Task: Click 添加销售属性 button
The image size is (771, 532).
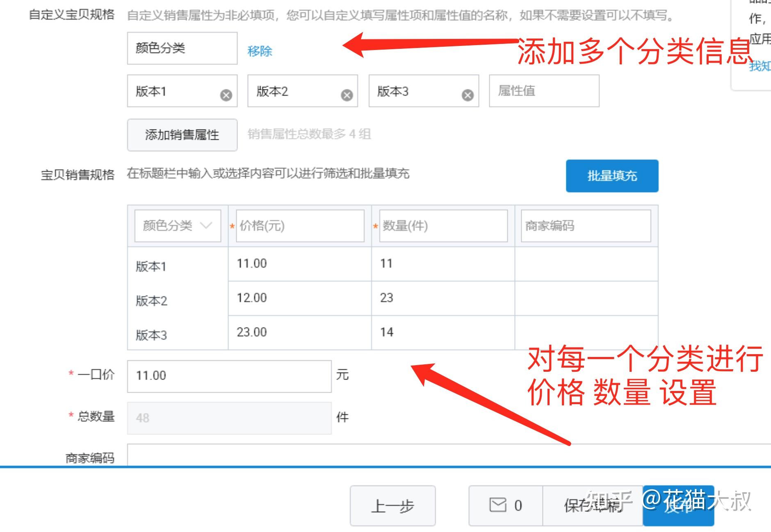Action: (x=182, y=135)
